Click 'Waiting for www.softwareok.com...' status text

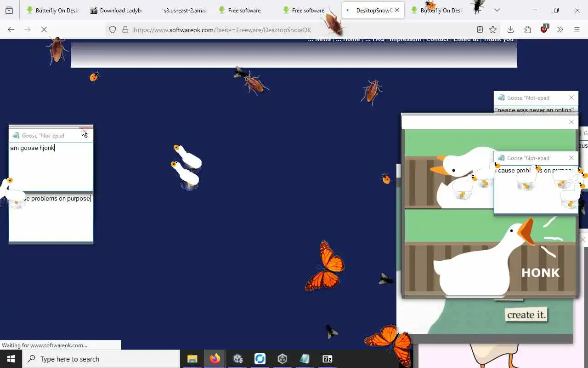(x=45, y=345)
